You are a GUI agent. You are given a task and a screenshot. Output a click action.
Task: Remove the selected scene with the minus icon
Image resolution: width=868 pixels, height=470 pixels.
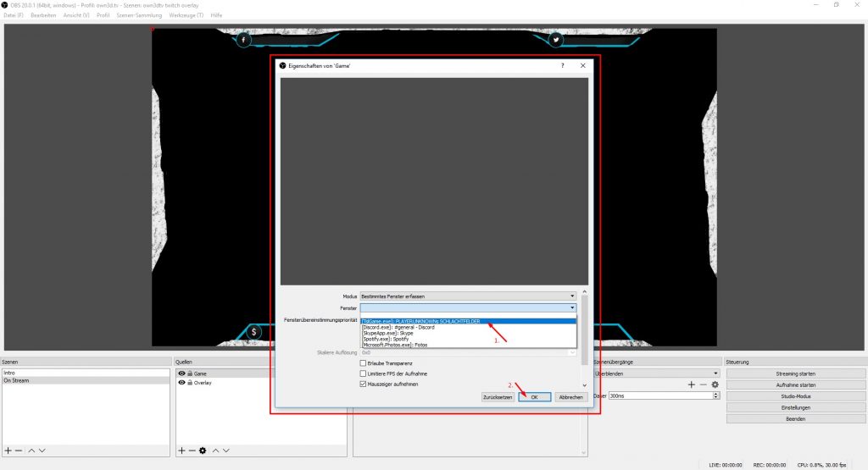point(19,450)
